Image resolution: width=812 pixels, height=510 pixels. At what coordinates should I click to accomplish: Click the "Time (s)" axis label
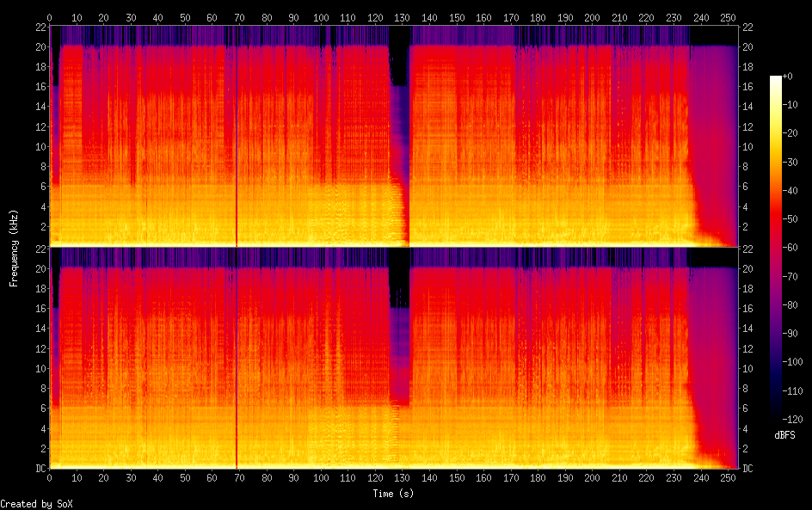click(x=395, y=494)
